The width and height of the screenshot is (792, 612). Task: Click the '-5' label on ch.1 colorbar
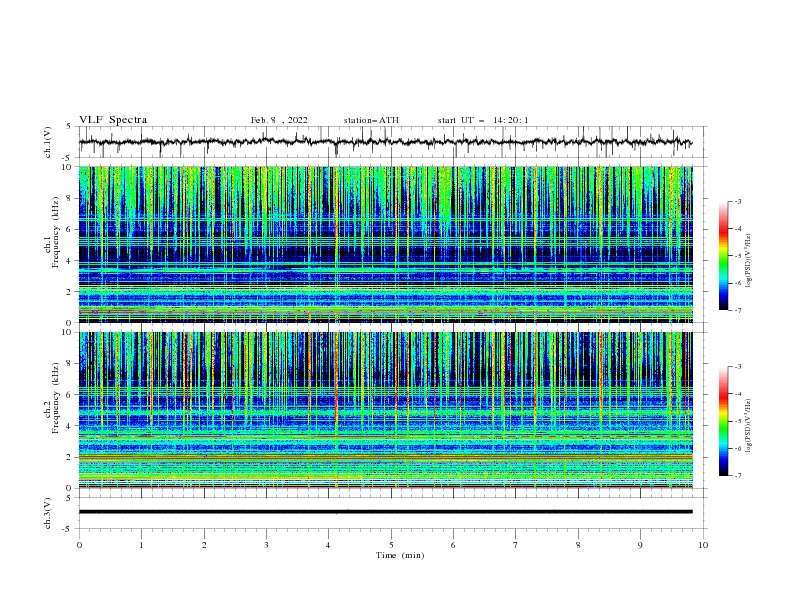tap(737, 256)
